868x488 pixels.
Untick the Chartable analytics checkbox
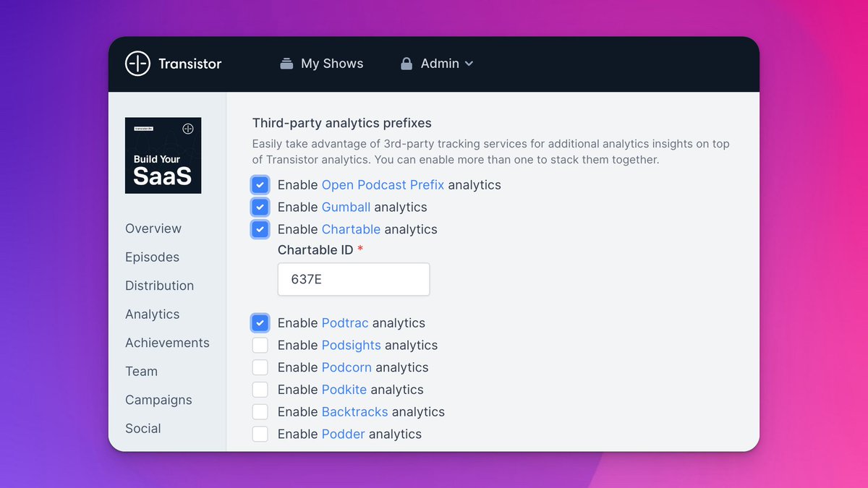click(260, 230)
